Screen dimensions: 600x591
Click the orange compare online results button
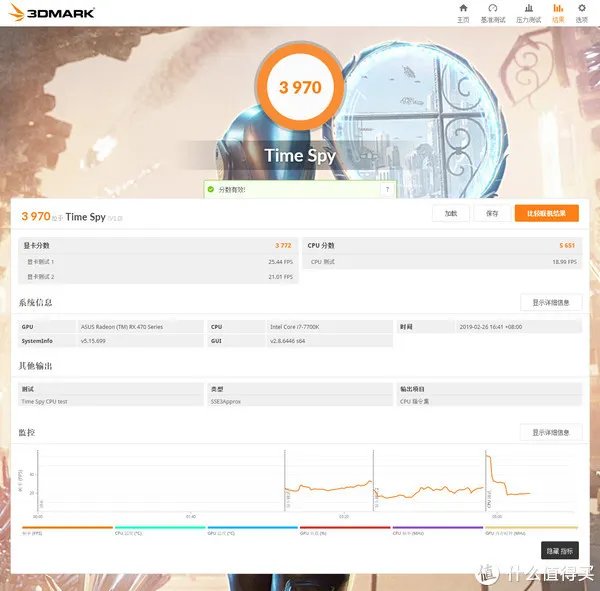click(x=546, y=213)
